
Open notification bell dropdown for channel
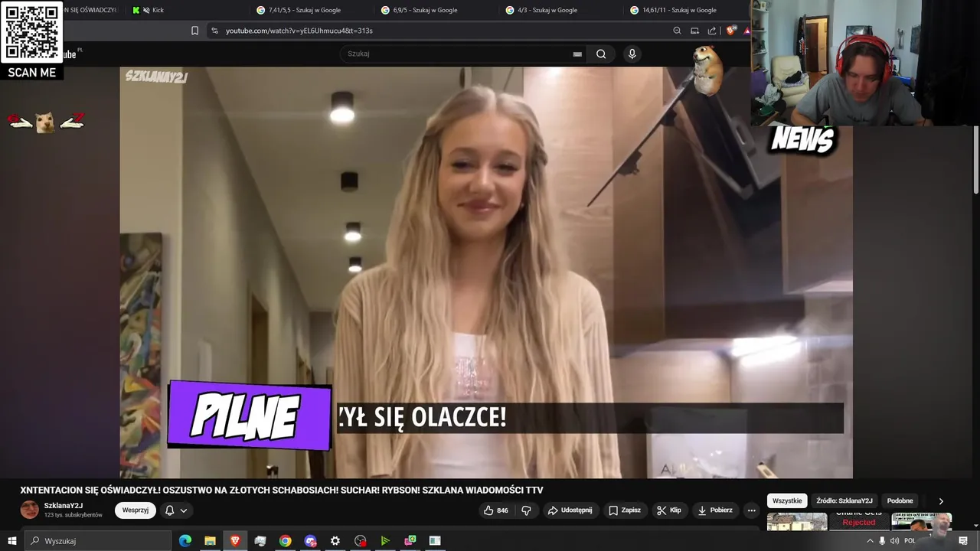176,510
